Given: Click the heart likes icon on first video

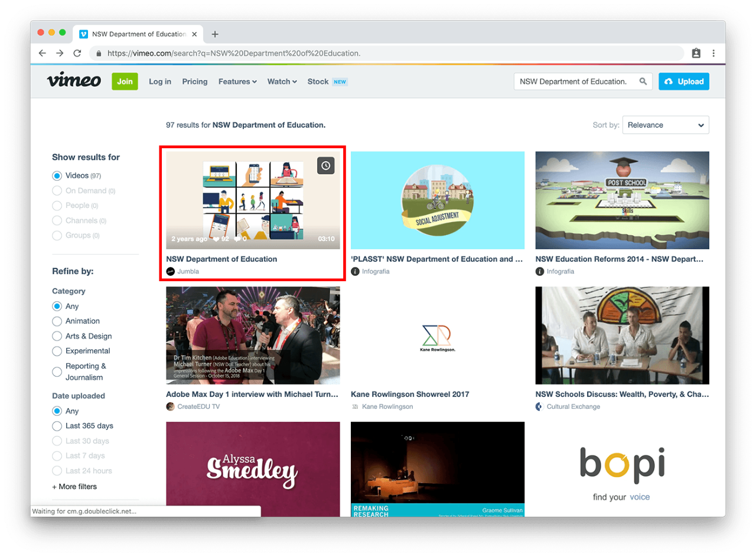Looking at the screenshot, I should point(216,239).
